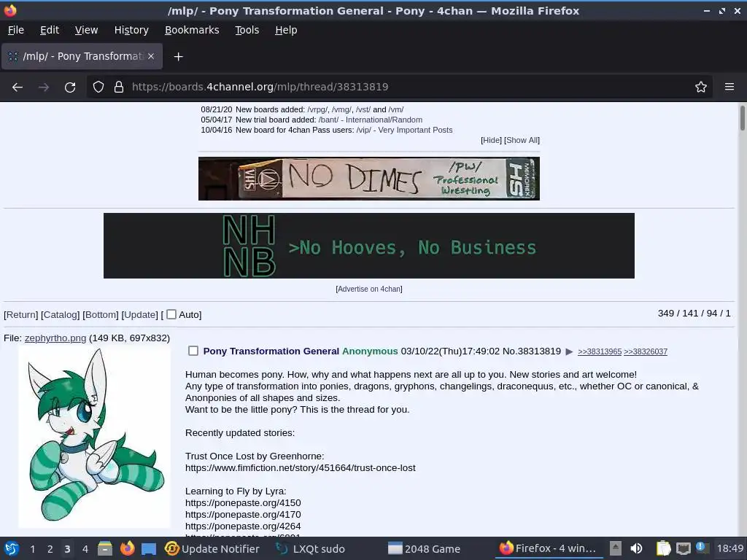Open the Bookmarks menu
The height and width of the screenshot is (560, 747).
click(192, 30)
